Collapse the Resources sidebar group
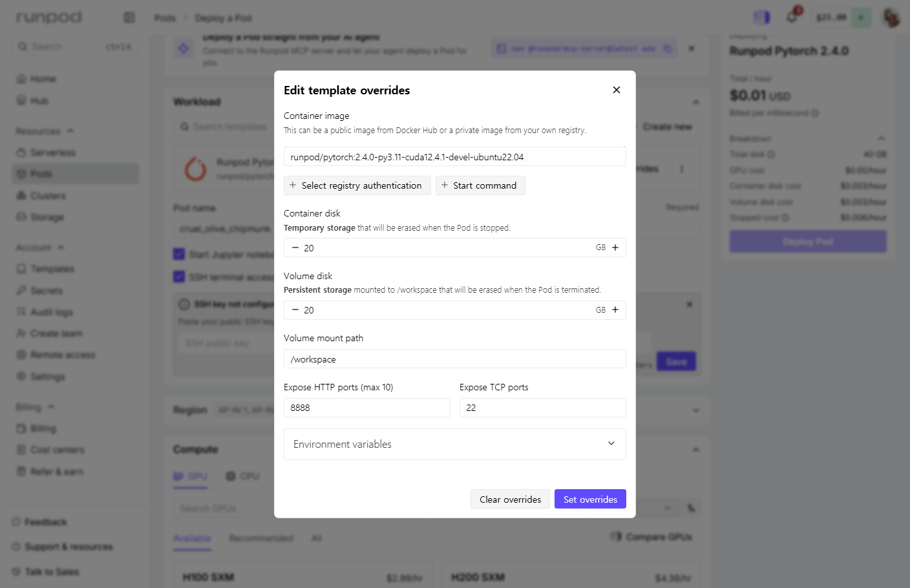This screenshot has height=588, width=910. pyautogui.click(x=45, y=131)
